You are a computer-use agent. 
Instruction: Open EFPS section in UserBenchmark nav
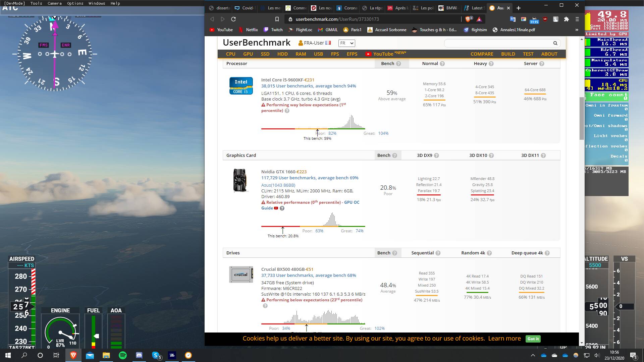[x=352, y=54]
